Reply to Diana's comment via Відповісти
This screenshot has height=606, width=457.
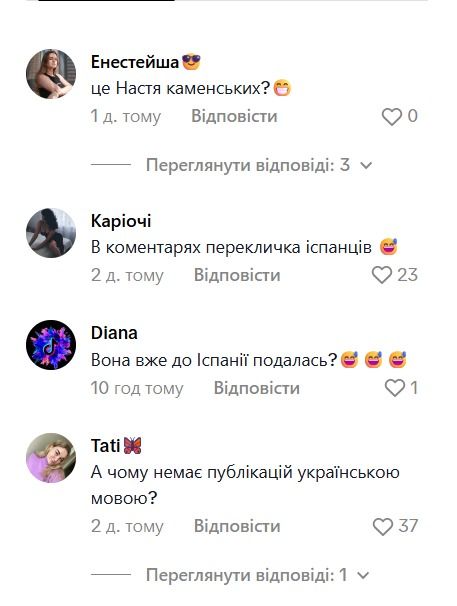click(x=257, y=388)
